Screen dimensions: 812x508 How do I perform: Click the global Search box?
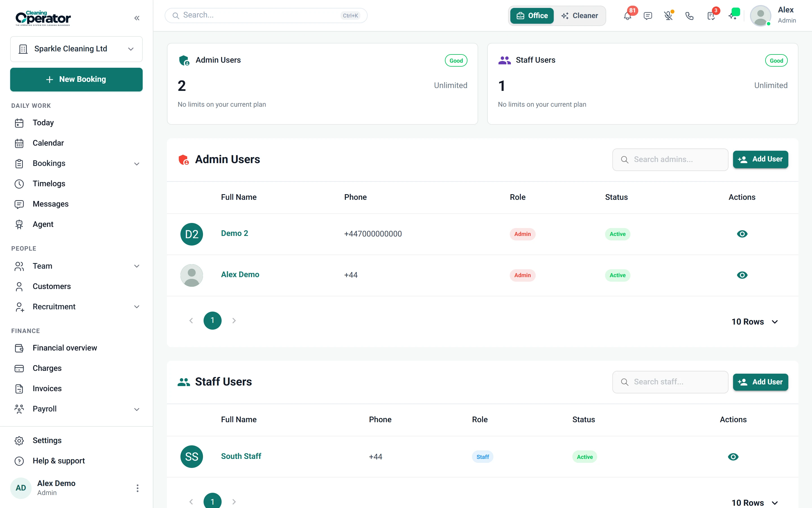point(266,16)
